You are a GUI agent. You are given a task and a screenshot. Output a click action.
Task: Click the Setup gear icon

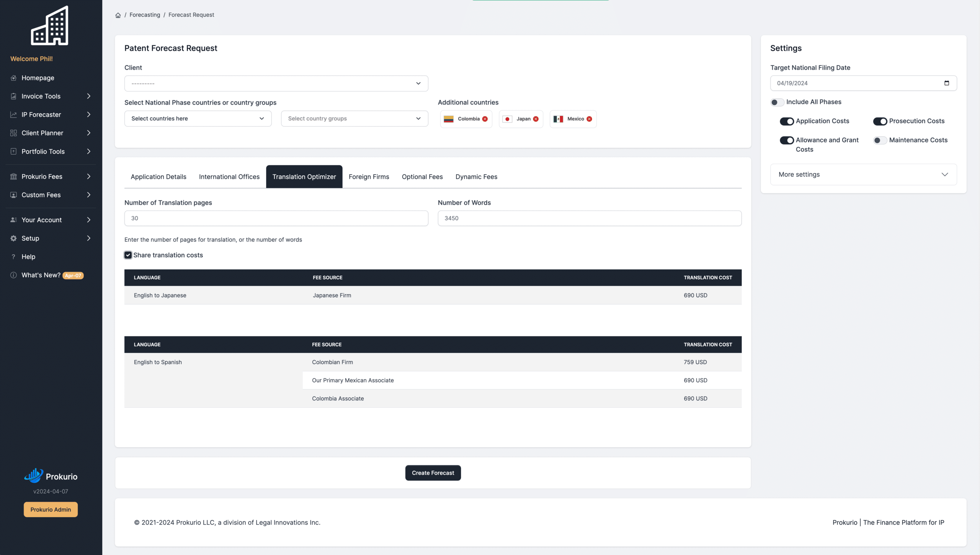(13, 238)
